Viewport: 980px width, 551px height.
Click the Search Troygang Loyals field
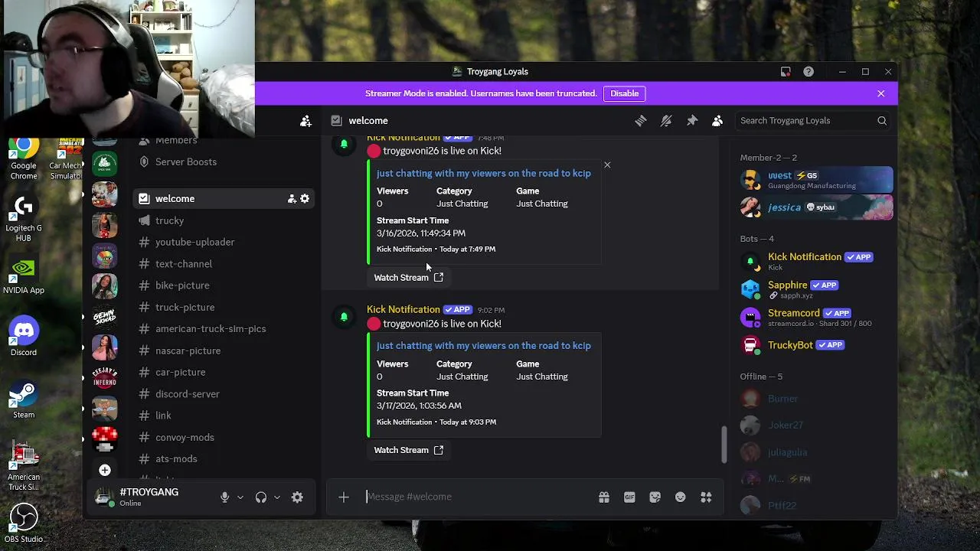coord(813,121)
